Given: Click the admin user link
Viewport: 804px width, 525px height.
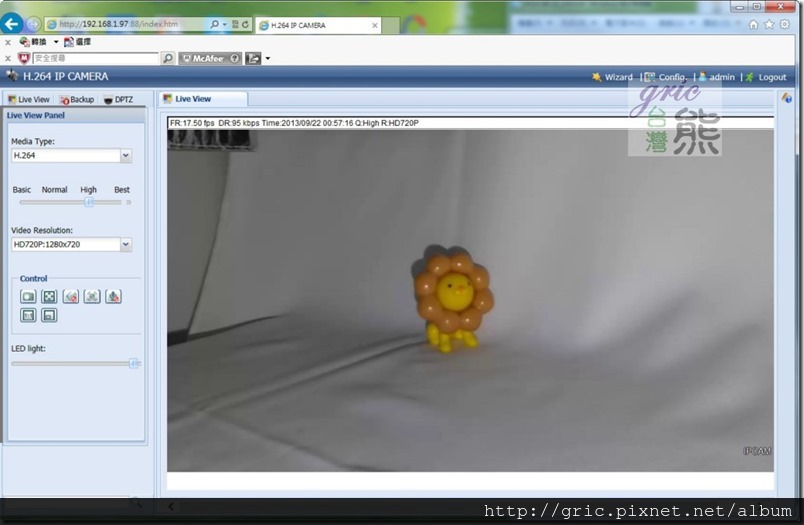Looking at the screenshot, I should pos(717,77).
